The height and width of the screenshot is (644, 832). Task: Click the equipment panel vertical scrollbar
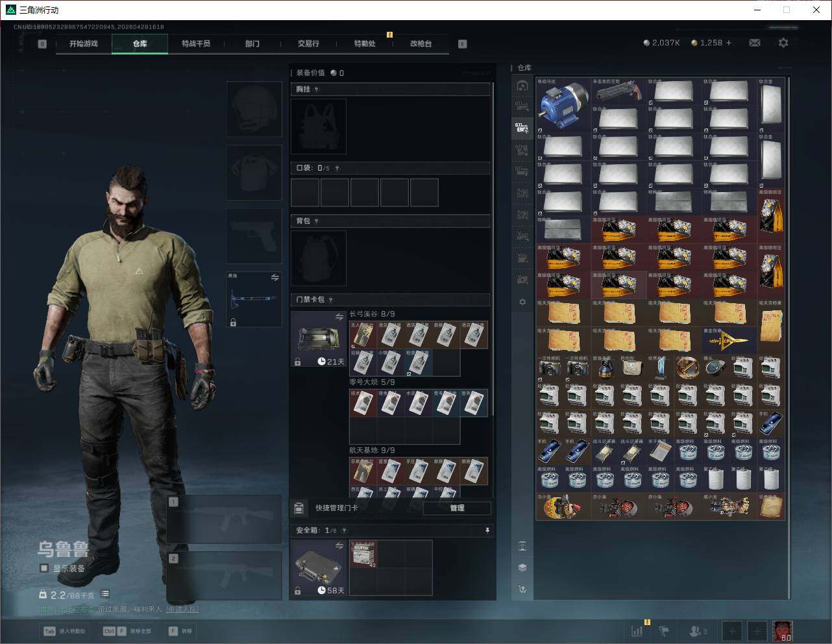pos(493,250)
